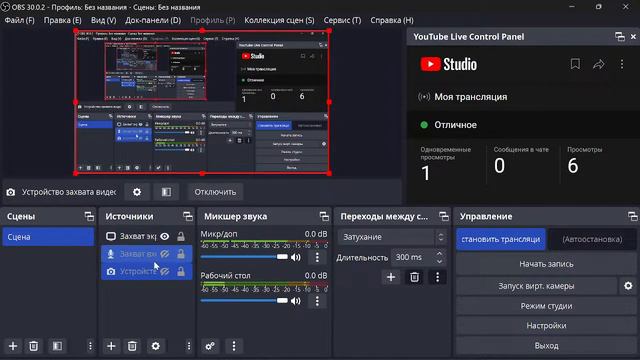Open the Справка (H) menu

[392, 20]
